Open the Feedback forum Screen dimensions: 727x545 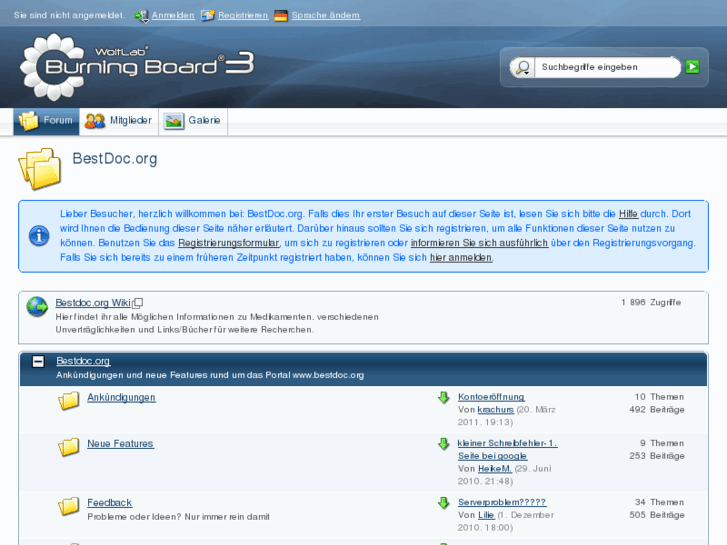(110, 503)
